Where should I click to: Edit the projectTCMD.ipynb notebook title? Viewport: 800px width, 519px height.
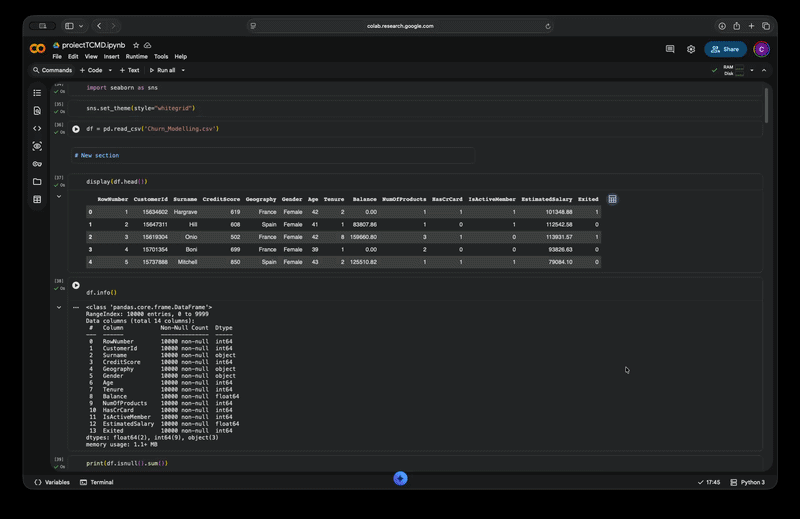point(93,45)
